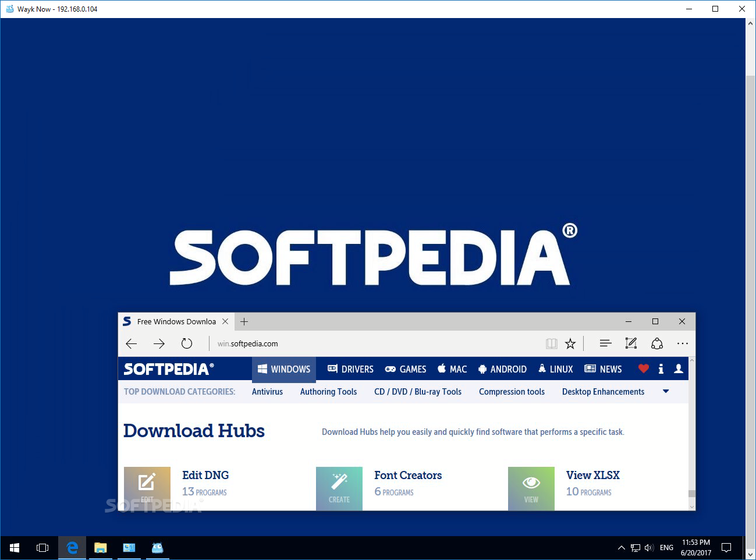Click the Download Hubs heading
This screenshot has width=756, height=560.
194,431
